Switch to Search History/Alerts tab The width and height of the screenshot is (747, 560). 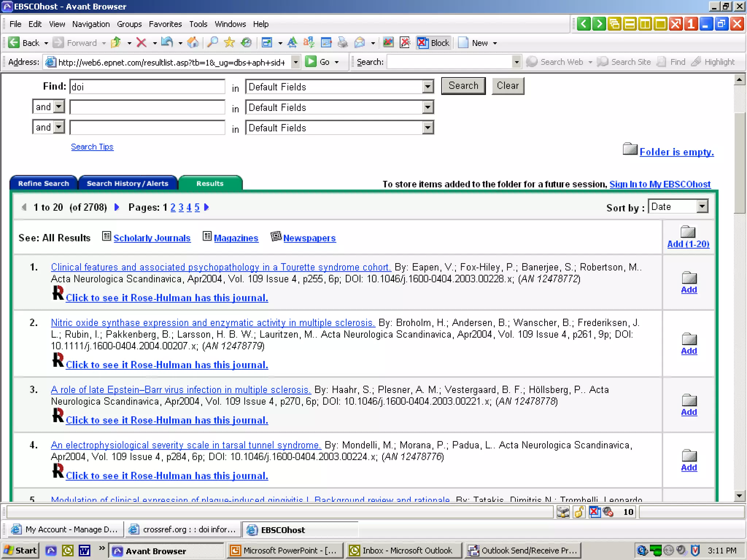(127, 183)
